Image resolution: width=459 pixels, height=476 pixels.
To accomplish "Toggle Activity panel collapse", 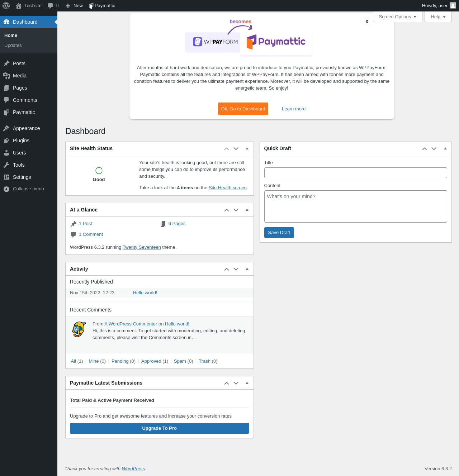I will pos(247,269).
